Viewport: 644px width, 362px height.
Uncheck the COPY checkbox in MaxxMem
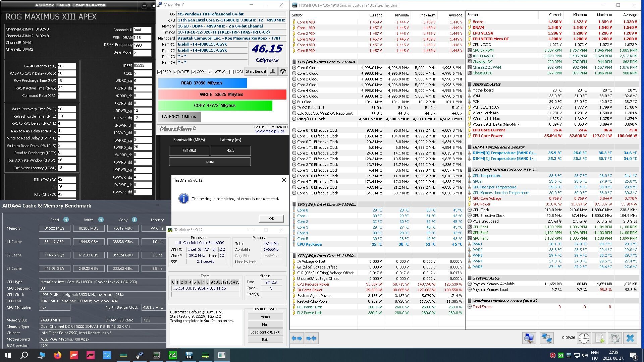tap(194, 72)
